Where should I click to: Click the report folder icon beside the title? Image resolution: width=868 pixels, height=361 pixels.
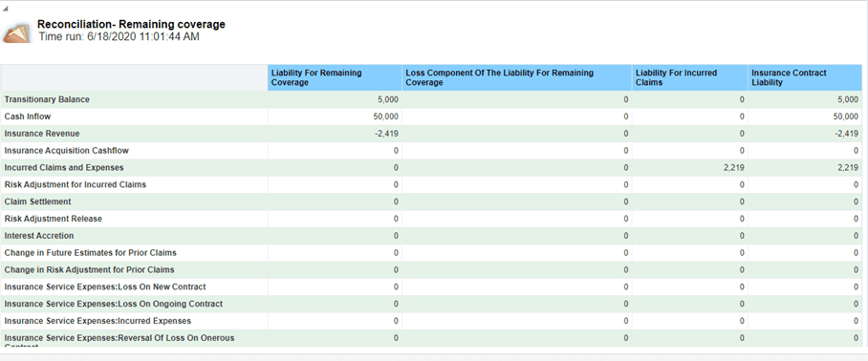pos(17,32)
